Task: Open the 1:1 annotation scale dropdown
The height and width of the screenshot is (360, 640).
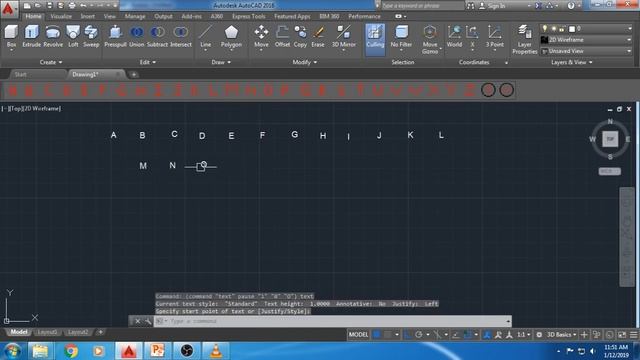Action: [524, 335]
